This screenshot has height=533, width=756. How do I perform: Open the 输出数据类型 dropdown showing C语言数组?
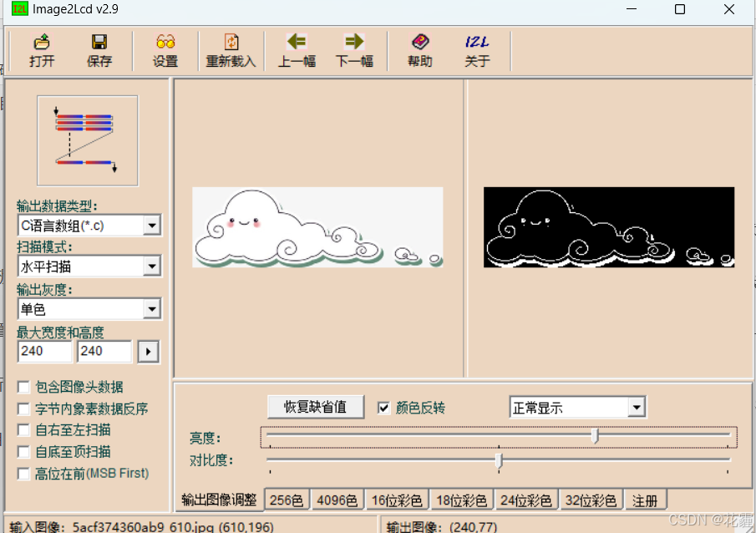152,225
